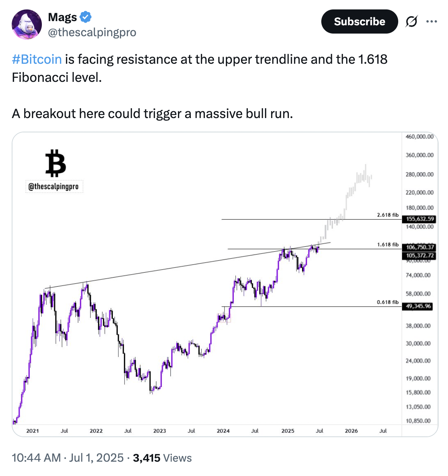Click the 1.618 fib label
Screen dimensions: 448x476
(388, 245)
